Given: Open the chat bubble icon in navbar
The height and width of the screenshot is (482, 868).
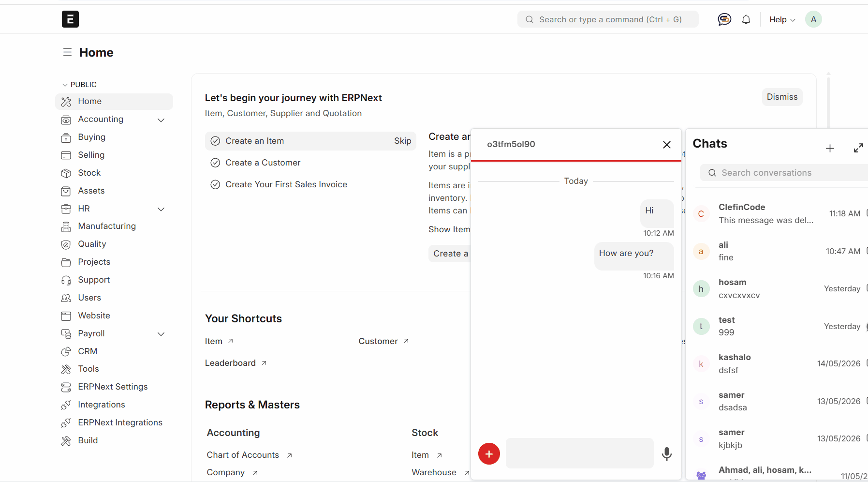Looking at the screenshot, I should tap(724, 19).
